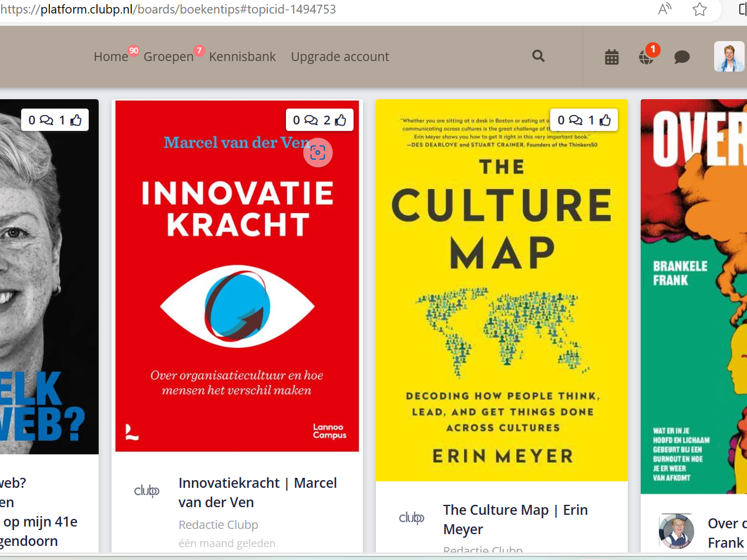
Task: Open the chat messages bubble icon
Action: coord(682,57)
